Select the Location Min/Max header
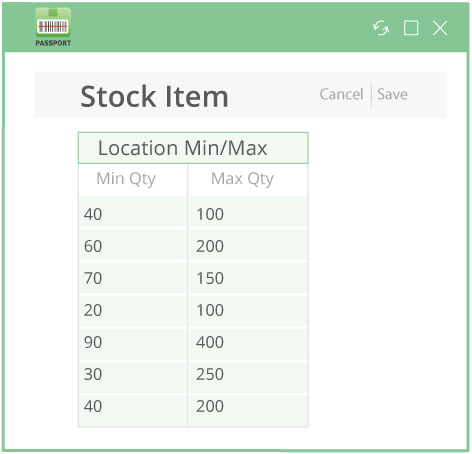The height and width of the screenshot is (454, 472). pyautogui.click(x=193, y=148)
